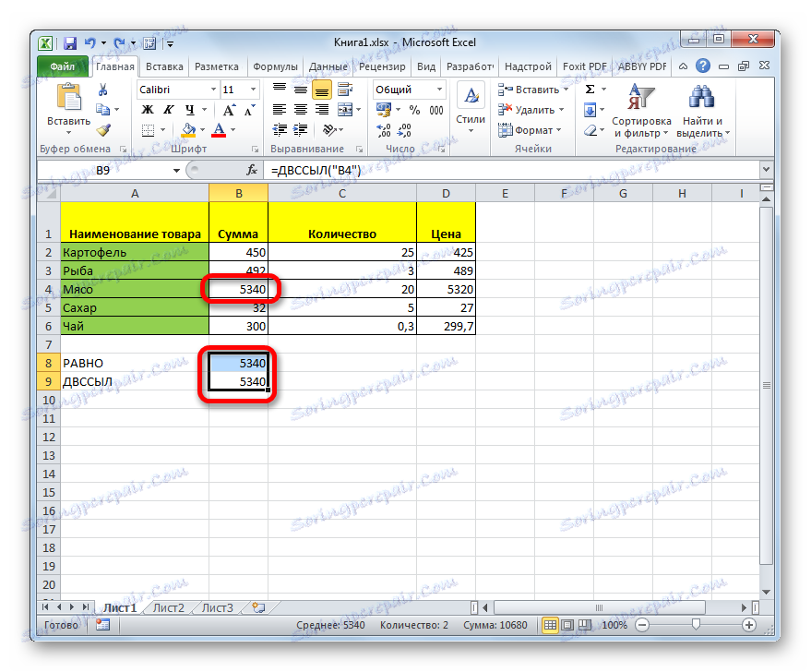
Task: Switch to the Разметка tab
Action: 217,66
